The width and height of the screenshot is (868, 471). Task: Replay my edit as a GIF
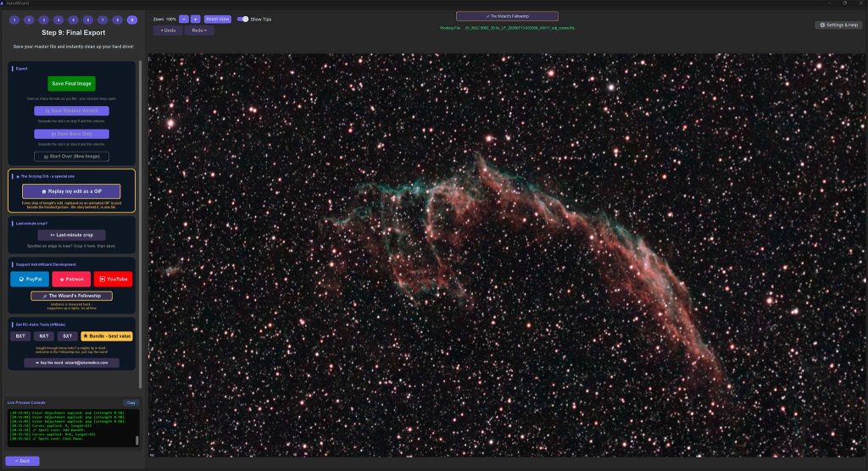[71, 191]
